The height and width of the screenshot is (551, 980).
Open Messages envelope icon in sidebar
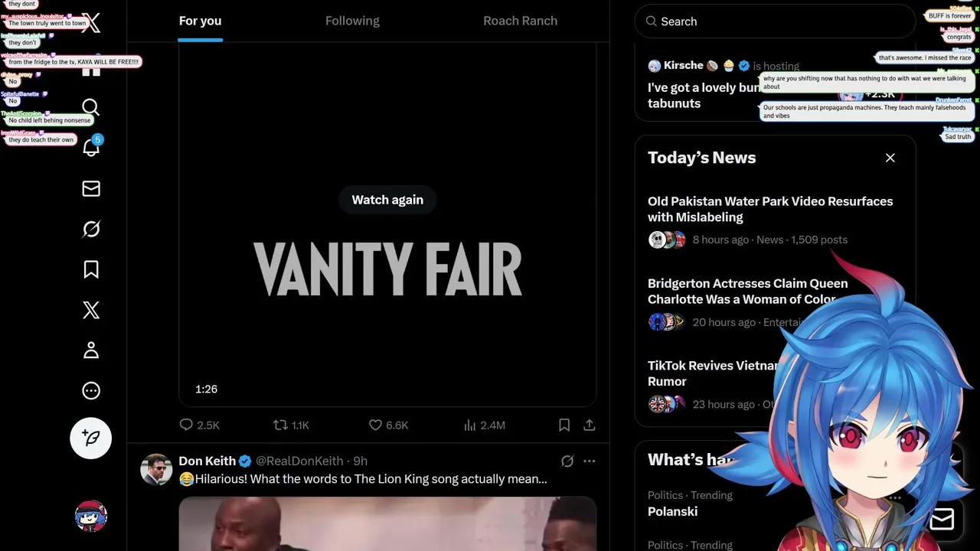91,188
